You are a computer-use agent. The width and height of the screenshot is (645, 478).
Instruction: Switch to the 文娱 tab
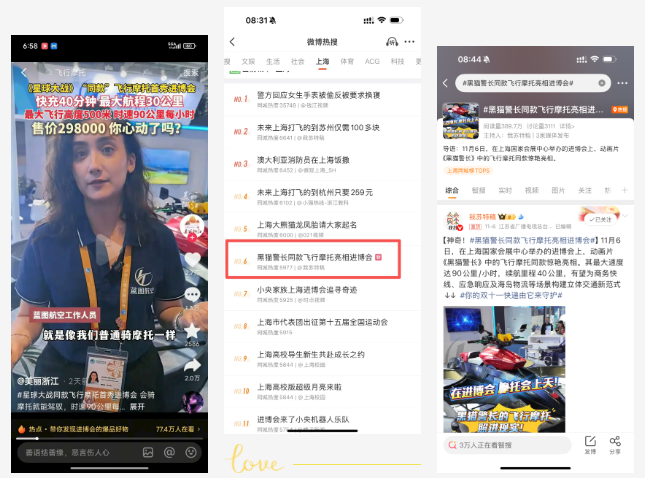248,61
